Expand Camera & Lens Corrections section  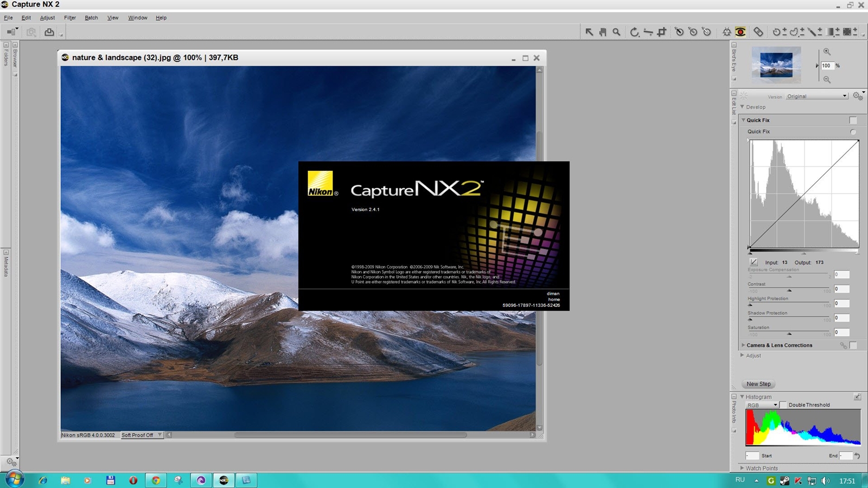coord(743,345)
